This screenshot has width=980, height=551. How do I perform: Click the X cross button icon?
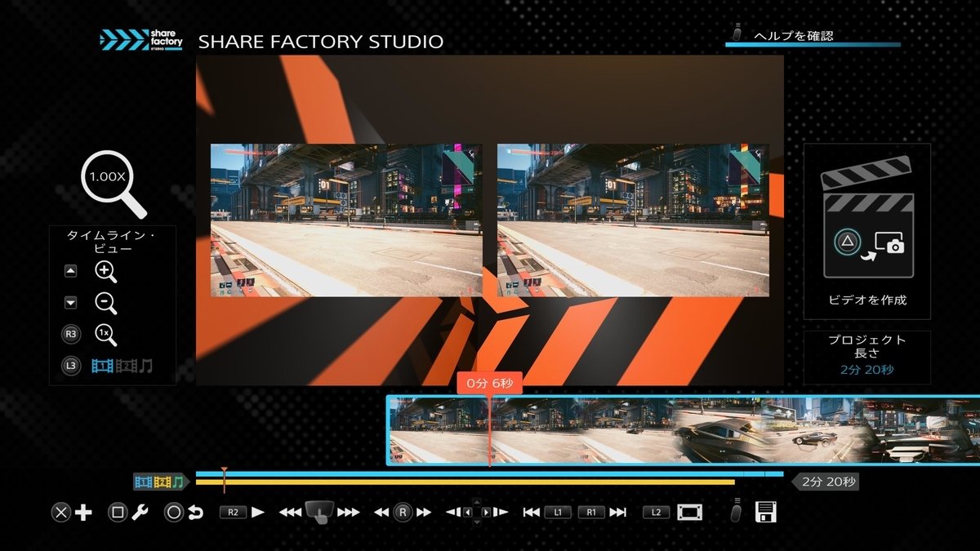point(61,513)
